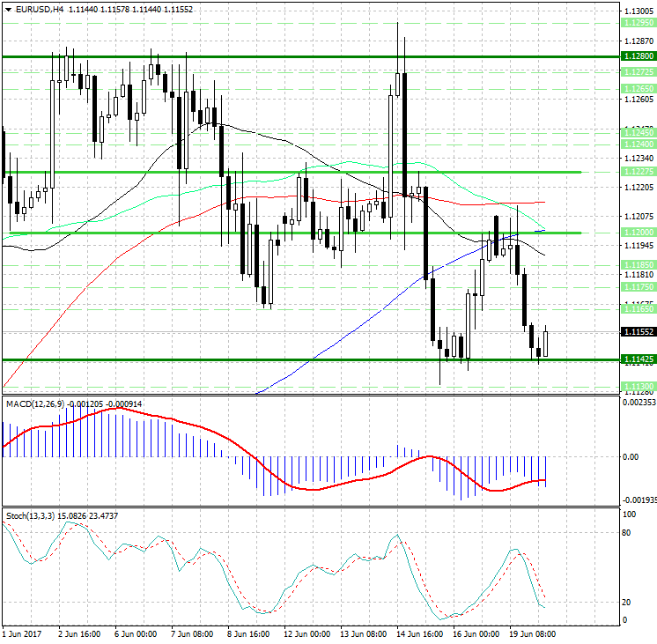Click the 1.11810 price scale value

639,275
